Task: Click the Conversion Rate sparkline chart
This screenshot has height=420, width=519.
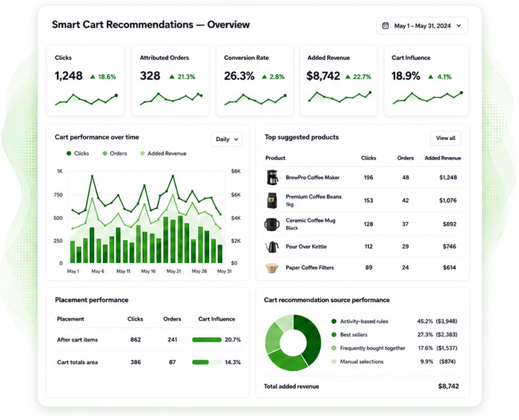Action: tap(255, 99)
